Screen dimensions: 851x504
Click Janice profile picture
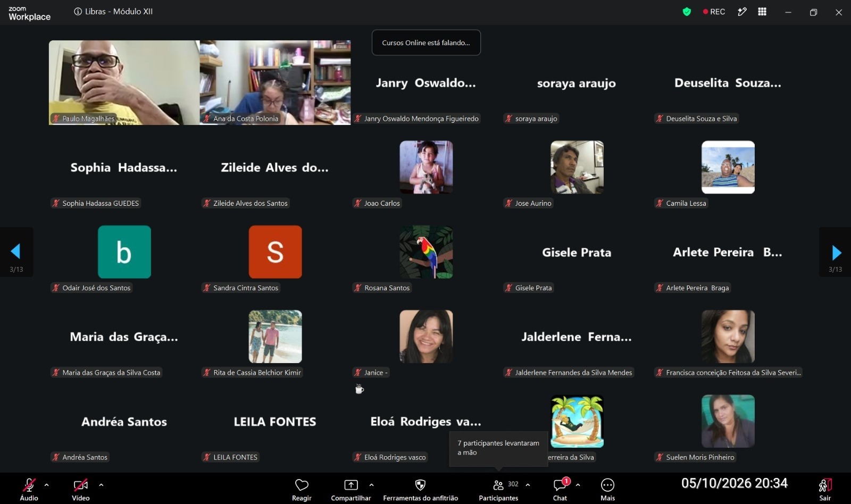426,337
